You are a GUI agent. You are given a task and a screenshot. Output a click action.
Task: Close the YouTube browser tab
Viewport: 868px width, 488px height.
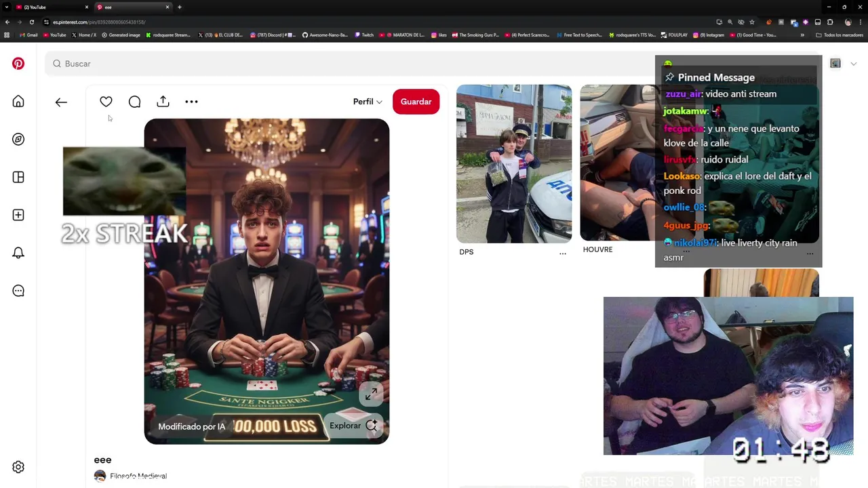[x=86, y=7]
